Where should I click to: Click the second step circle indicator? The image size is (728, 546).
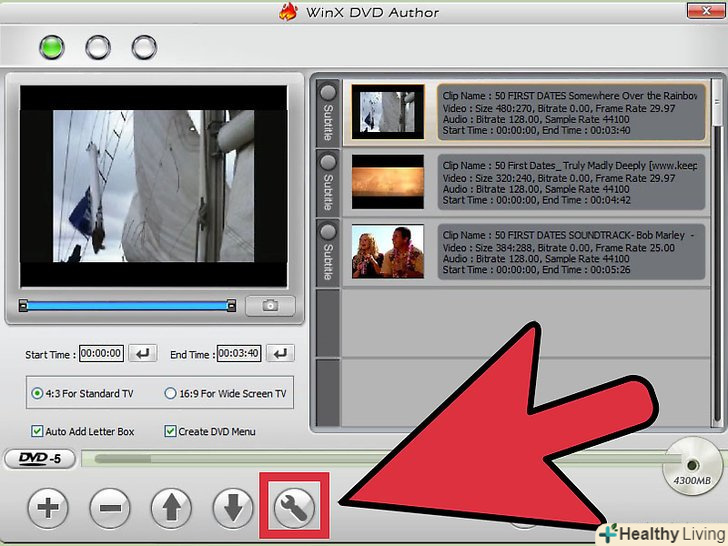click(98, 47)
